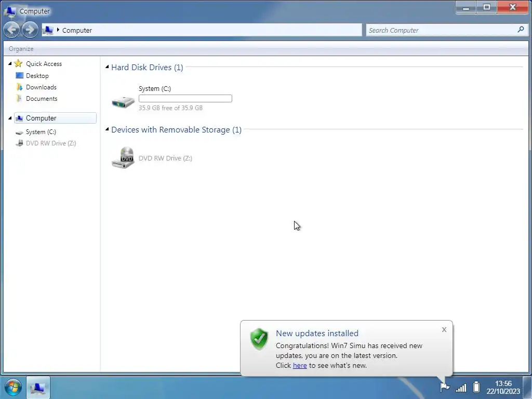Open the network signal tray icon
Screen dimensions: 532x399
pos(461,387)
